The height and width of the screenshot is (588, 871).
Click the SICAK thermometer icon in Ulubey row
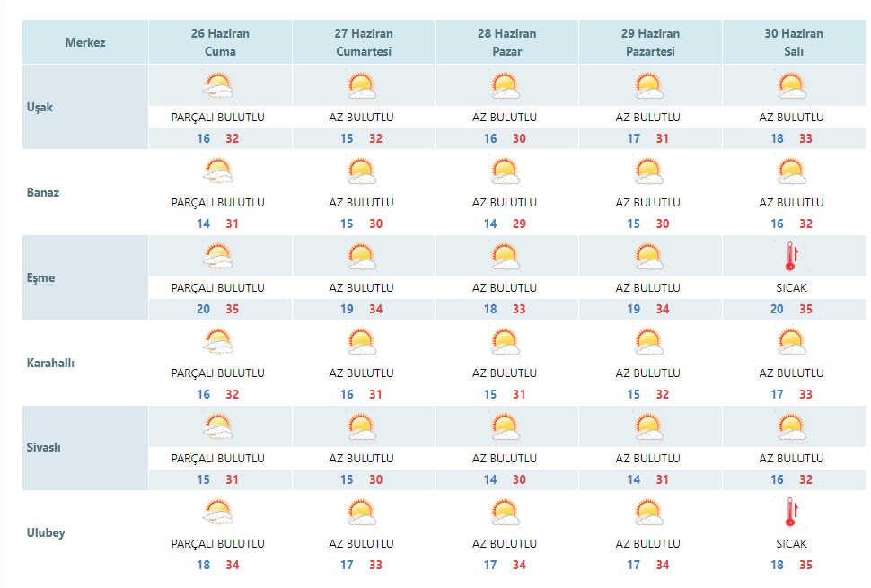(x=791, y=512)
